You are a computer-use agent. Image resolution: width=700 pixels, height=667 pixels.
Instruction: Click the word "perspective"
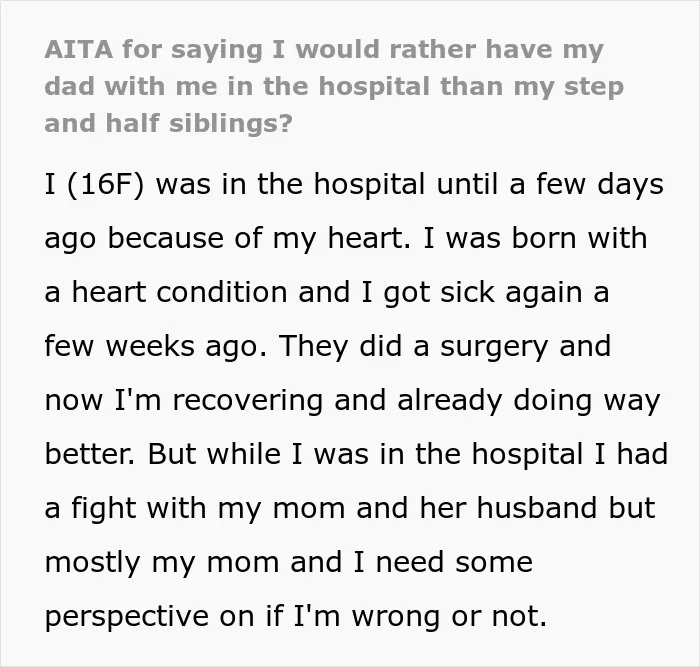pyautogui.click(x=127, y=617)
